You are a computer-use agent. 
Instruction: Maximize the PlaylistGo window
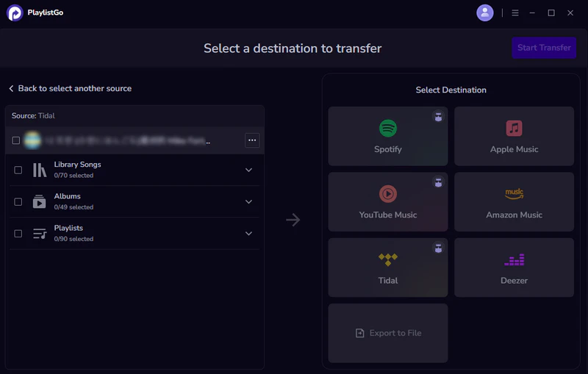(x=551, y=12)
